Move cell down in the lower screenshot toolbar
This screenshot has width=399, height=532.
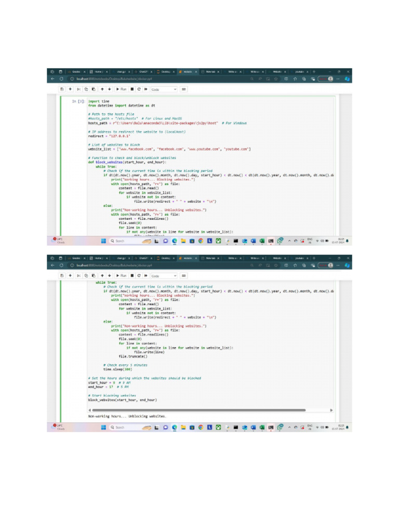109,276
